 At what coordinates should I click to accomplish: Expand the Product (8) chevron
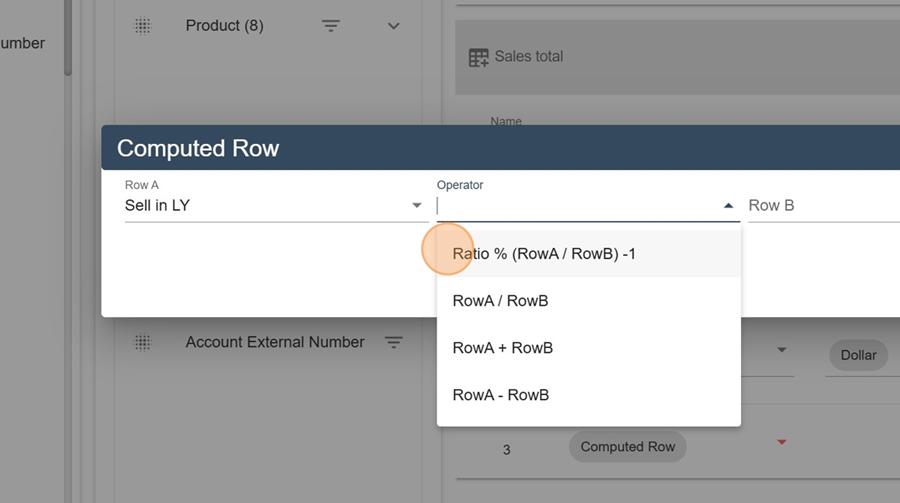(x=393, y=26)
